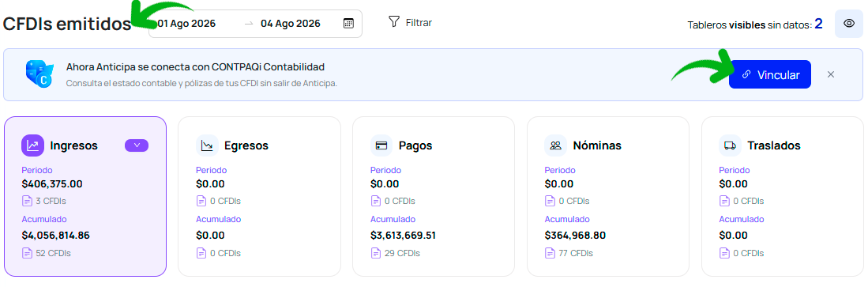This screenshot has width=868, height=287.
Task: Click the CONTPAQi Contabilidad logo icon
Action: (39, 74)
